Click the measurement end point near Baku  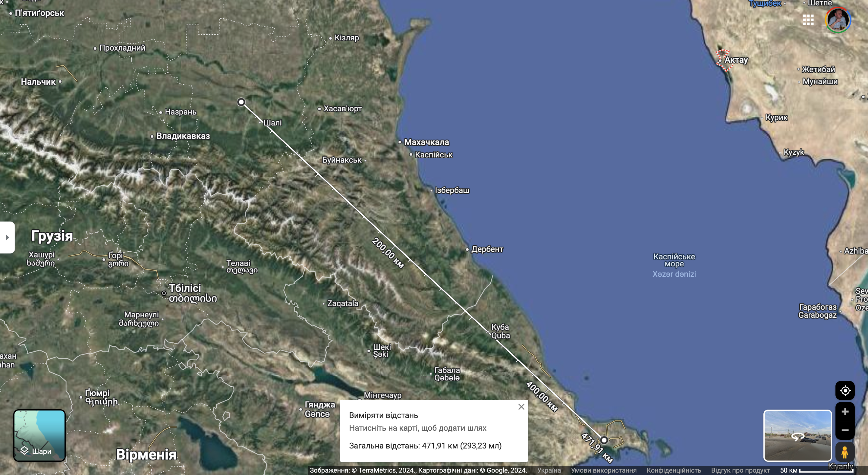click(604, 440)
